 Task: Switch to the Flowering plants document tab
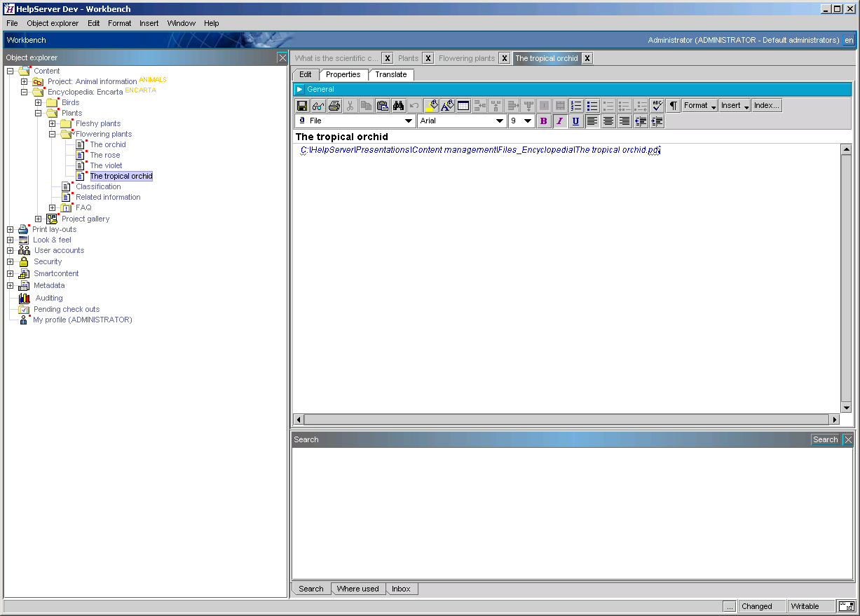[467, 58]
